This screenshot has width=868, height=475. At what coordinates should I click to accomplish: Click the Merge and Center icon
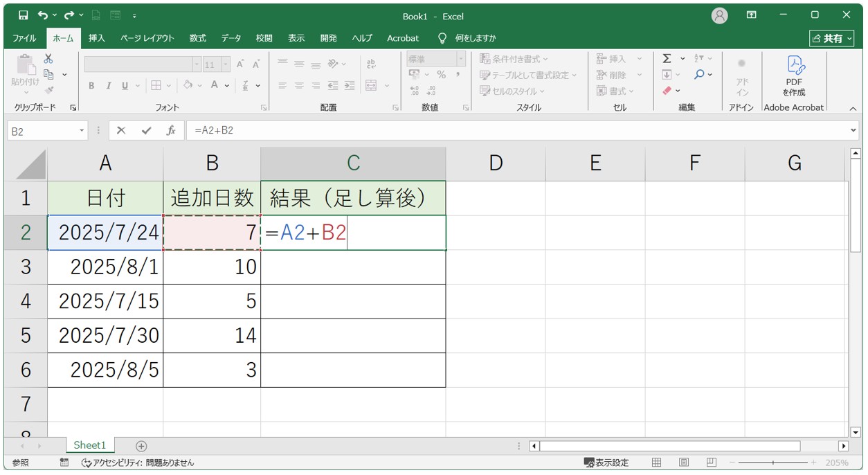point(371,85)
